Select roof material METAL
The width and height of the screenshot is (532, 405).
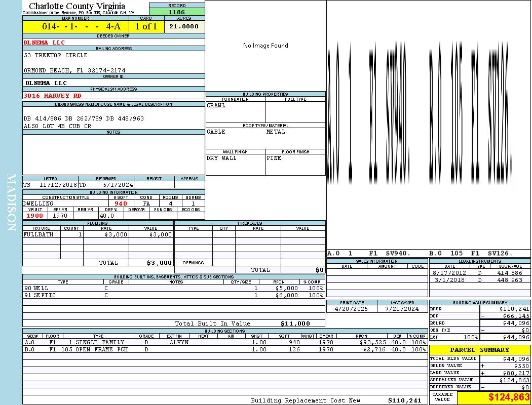[276, 132]
